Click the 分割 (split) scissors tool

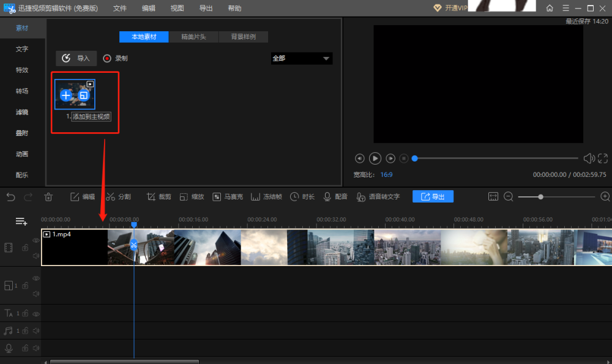(x=118, y=196)
